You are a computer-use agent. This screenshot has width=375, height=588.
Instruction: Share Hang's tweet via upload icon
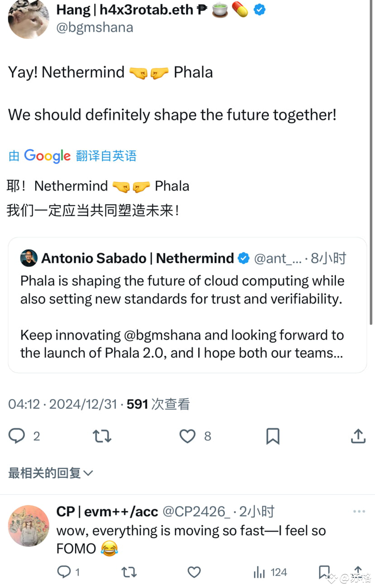[358, 436]
